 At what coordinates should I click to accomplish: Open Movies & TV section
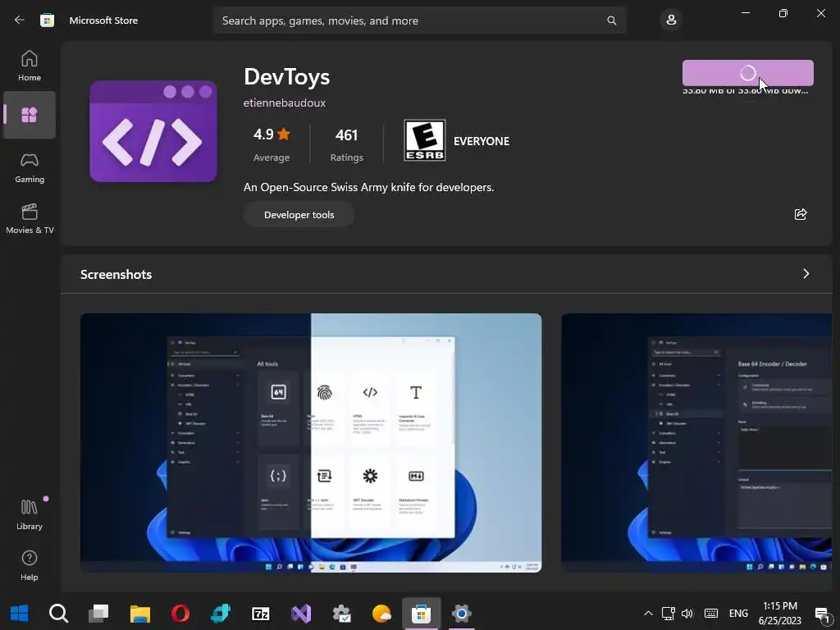tap(30, 218)
